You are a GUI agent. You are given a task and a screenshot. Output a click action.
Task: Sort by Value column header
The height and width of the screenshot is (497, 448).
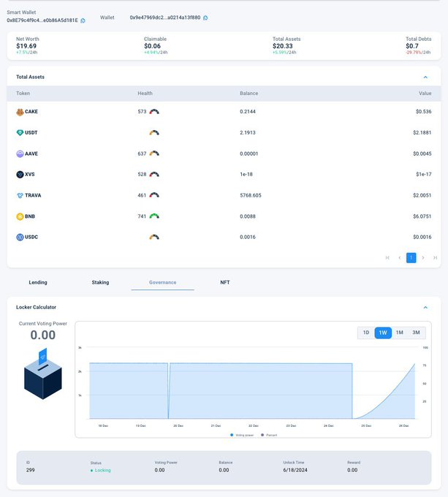point(425,94)
